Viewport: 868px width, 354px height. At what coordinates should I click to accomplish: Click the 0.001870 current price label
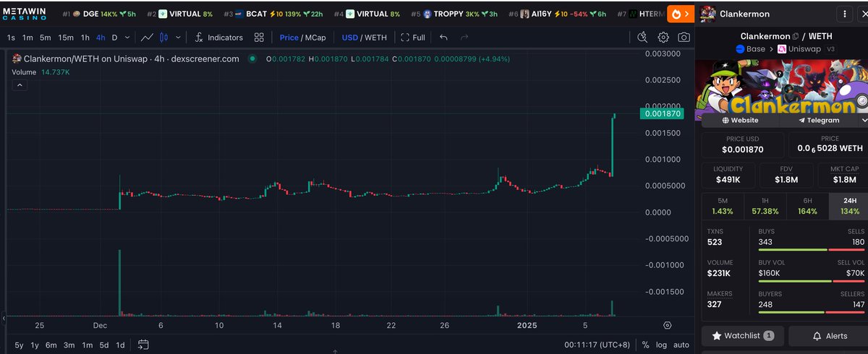pos(662,114)
